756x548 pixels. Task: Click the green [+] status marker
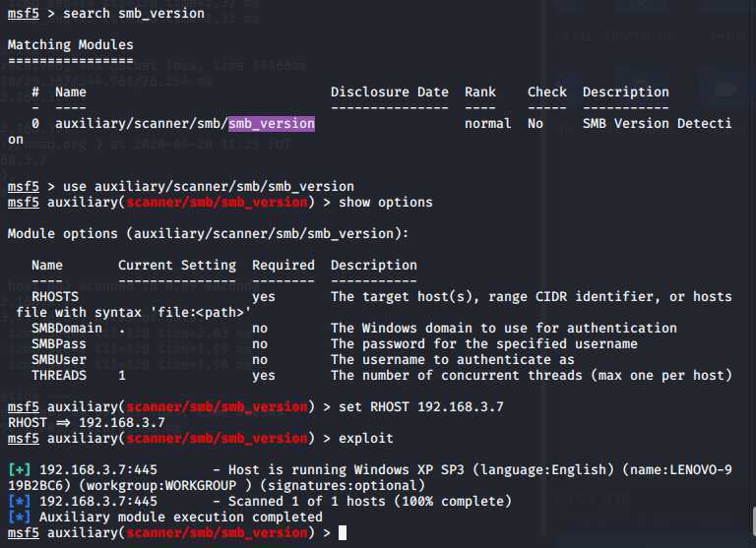pos(20,470)
